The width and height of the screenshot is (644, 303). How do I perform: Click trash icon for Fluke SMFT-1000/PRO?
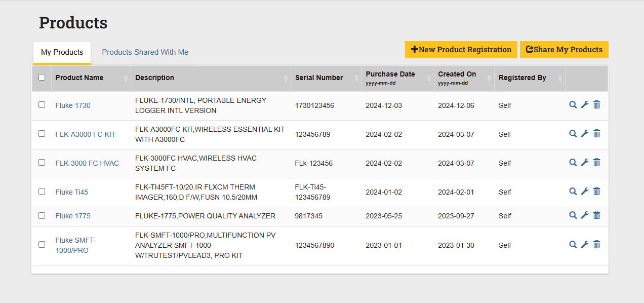coord(596,245)
